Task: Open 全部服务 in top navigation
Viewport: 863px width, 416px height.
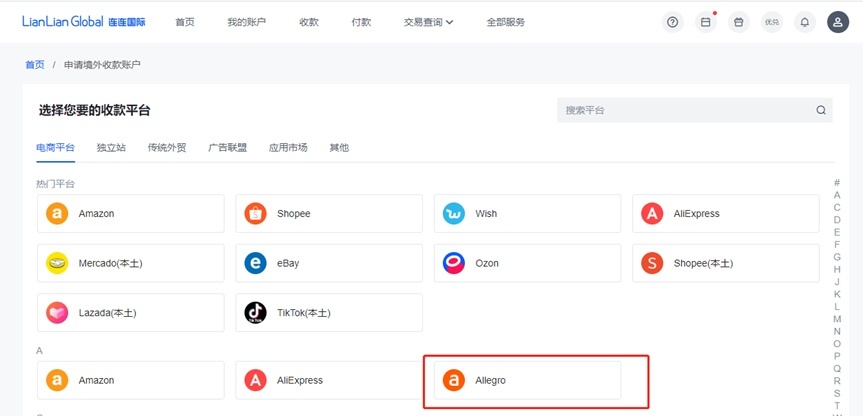Action: tap(505, 23)
